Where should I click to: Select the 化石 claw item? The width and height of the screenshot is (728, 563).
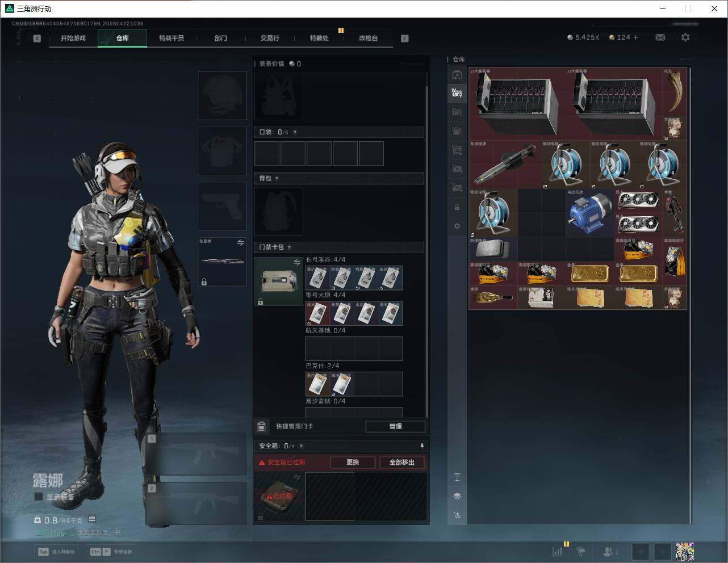coord(675,91)
